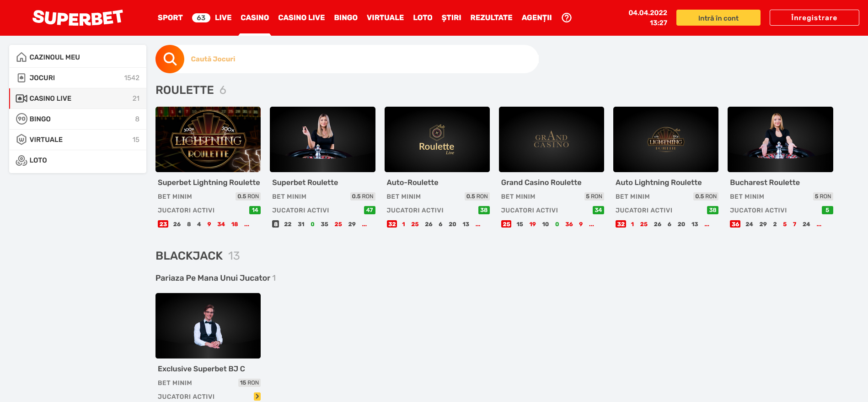Image resolution: width=868 pixels, height=402 pixels.
Task: Select LOTO in sidebar
Action: [x=78, y=160]
